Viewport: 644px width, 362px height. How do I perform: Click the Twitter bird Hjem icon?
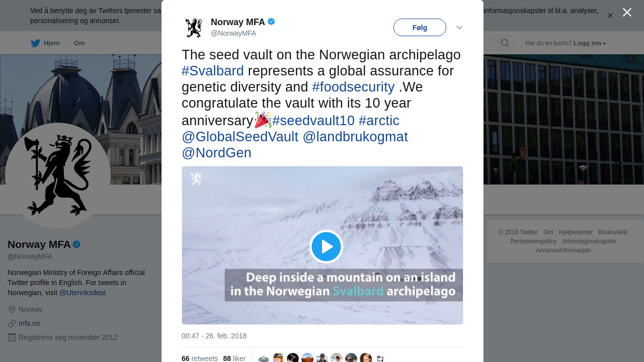coord(36,43)
